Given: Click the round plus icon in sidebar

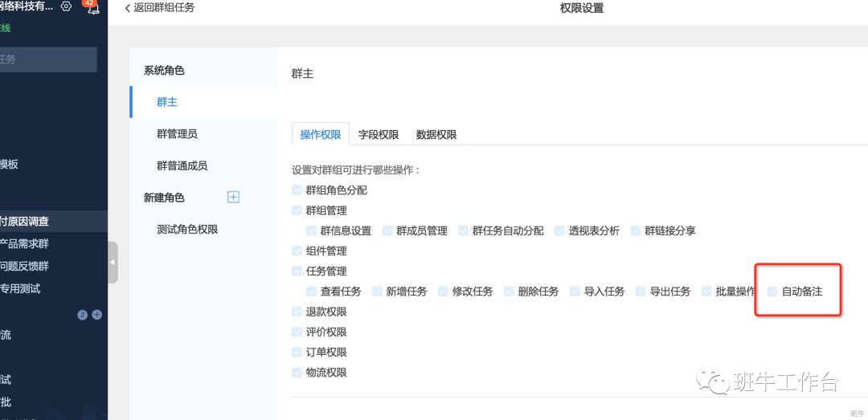Looking at the screenshot, I should (97, 315).
